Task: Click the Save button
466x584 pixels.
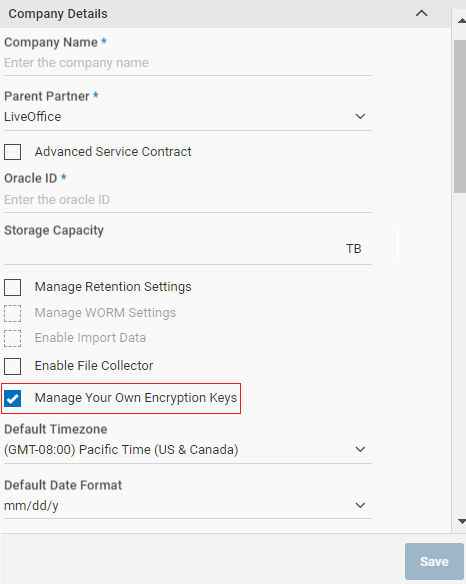Action: [434, 562]
